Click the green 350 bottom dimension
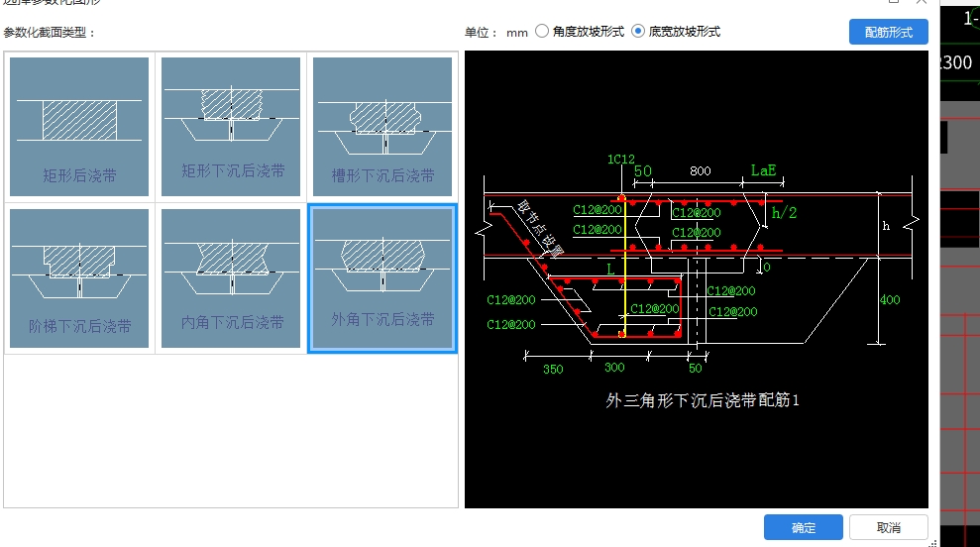The image size is (980, 547). click(553, 370)
